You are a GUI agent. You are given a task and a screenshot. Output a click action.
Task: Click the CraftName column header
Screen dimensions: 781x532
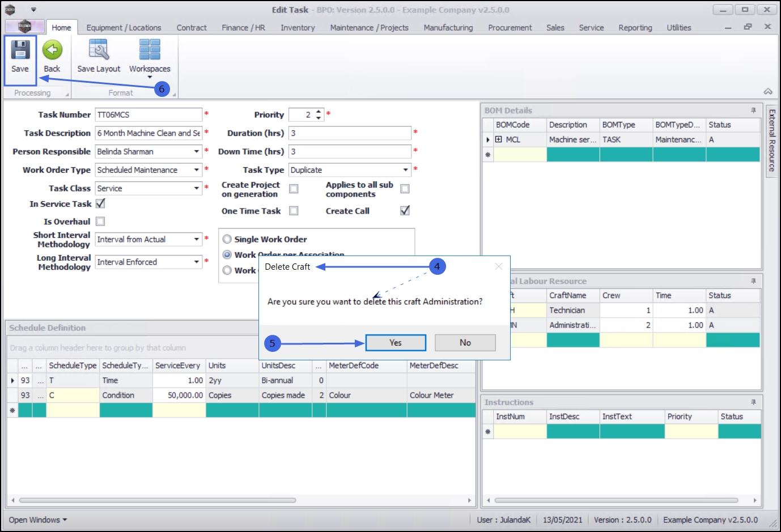[x=573, y=295]
